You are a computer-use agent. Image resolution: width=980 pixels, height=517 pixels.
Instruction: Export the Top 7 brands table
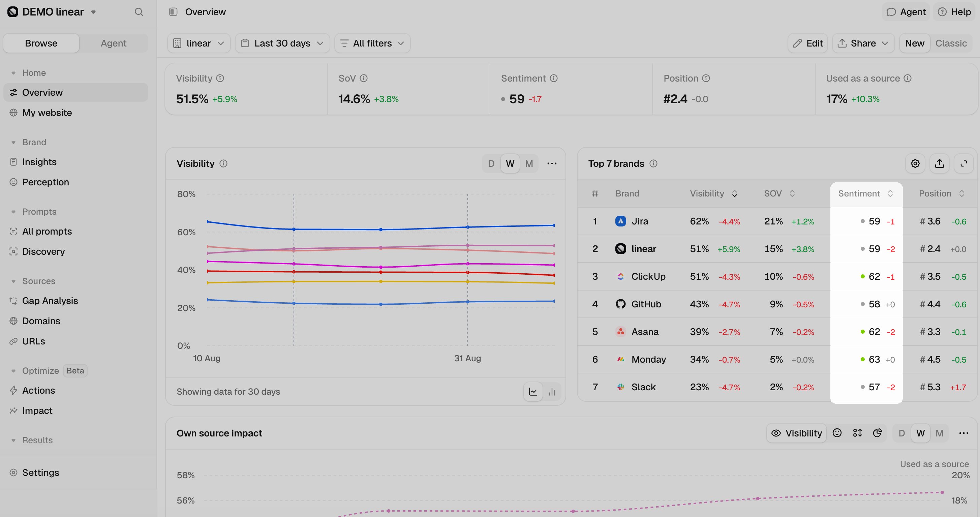[x=939, y=163]
